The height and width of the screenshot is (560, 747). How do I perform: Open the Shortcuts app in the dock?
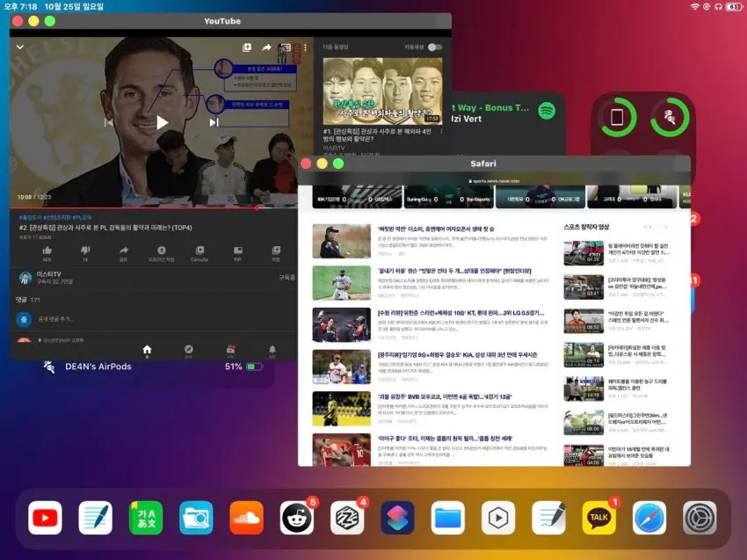pos(397,518)
